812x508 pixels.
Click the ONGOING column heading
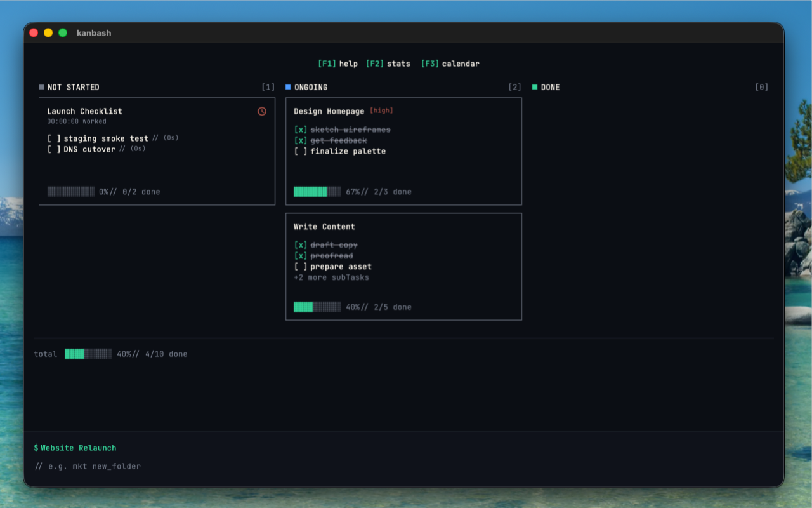311,87
